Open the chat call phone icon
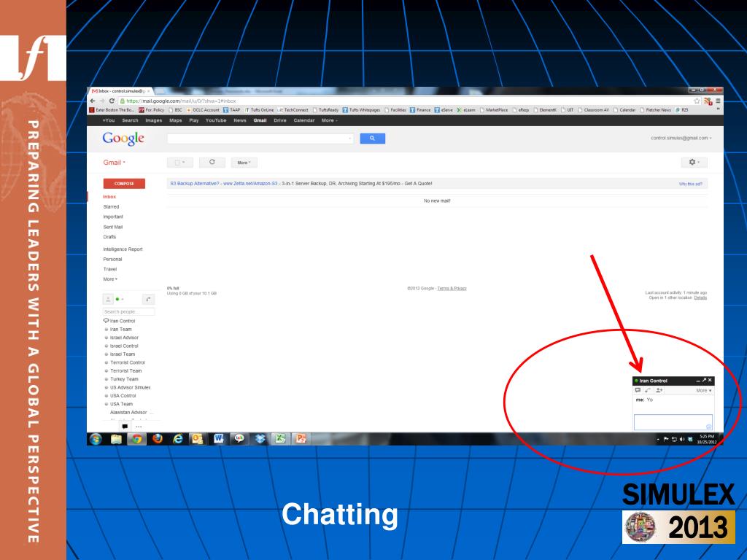 click(148, 299)
